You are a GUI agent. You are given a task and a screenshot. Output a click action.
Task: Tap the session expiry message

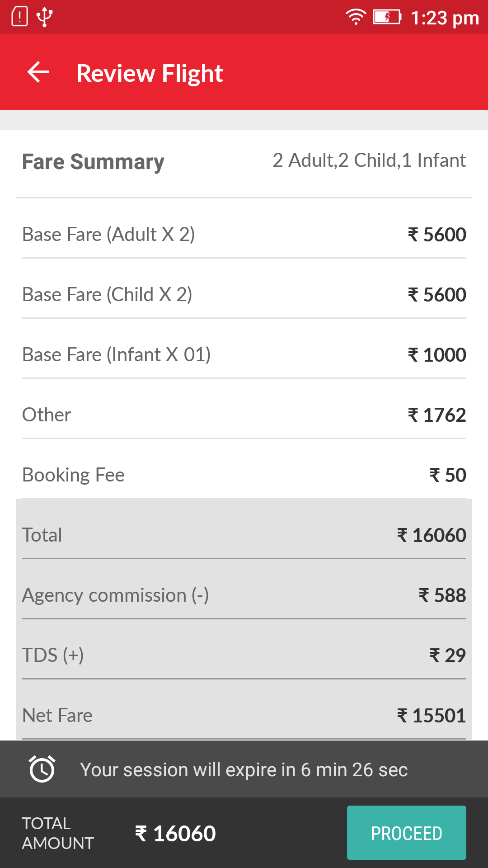pyautogui.click(x=244, y=769)
